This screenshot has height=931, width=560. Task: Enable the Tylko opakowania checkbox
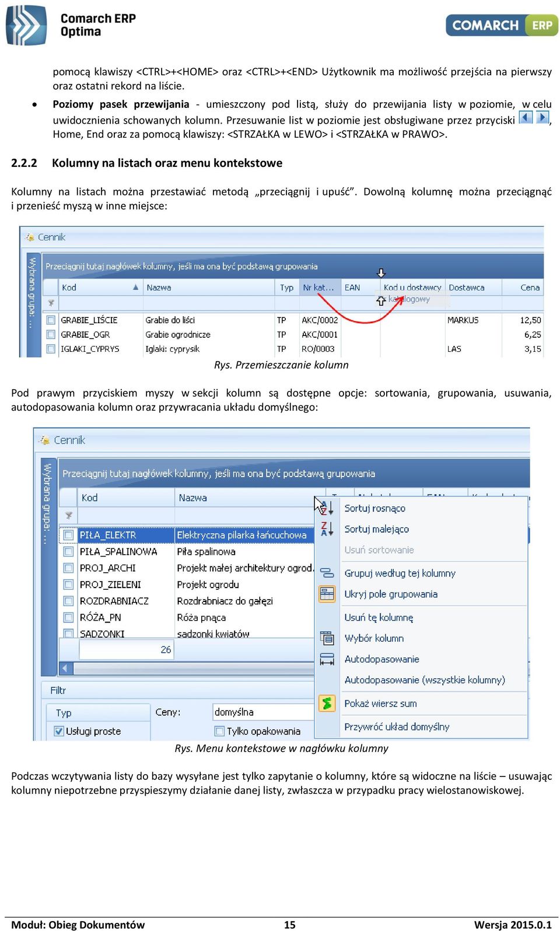[x=219, y=731]
